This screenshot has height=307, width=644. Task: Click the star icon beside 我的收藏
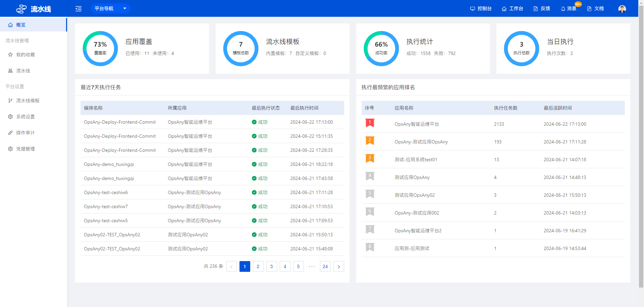pos(10,55)
